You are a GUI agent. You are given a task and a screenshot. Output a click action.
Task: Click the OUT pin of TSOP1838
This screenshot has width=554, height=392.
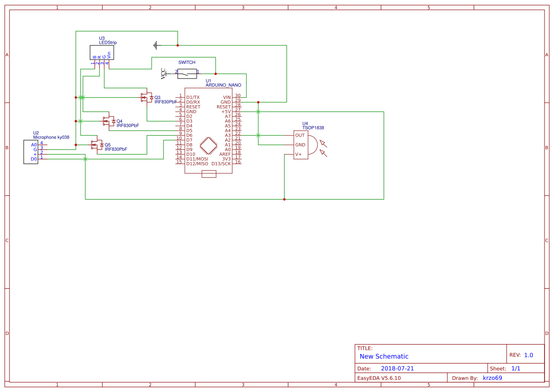[x=300, y=136]
